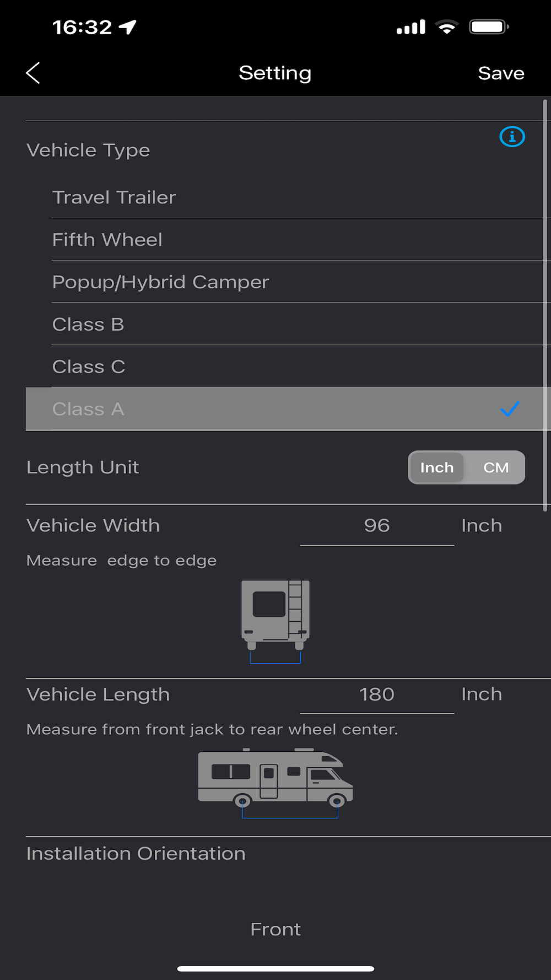Tap the blue checkmark beside Class A

tap(510, 409)
